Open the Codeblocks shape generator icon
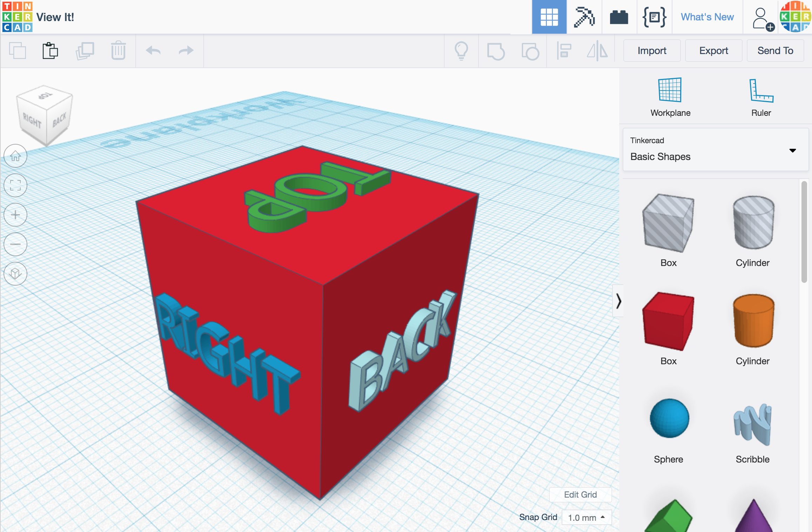The width and height of the screenshot is (812, 532). [654, 17]
